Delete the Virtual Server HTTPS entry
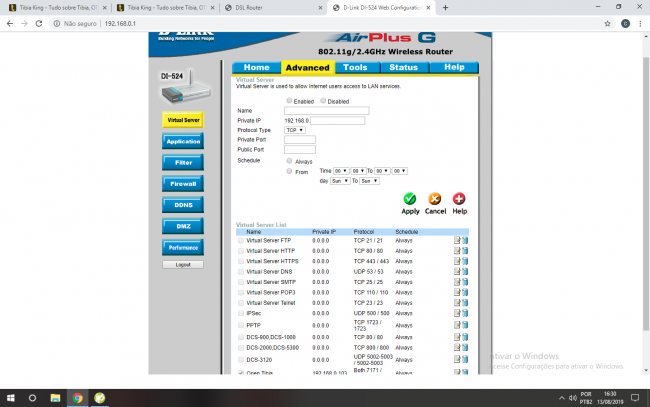 (x=465, y=261)
